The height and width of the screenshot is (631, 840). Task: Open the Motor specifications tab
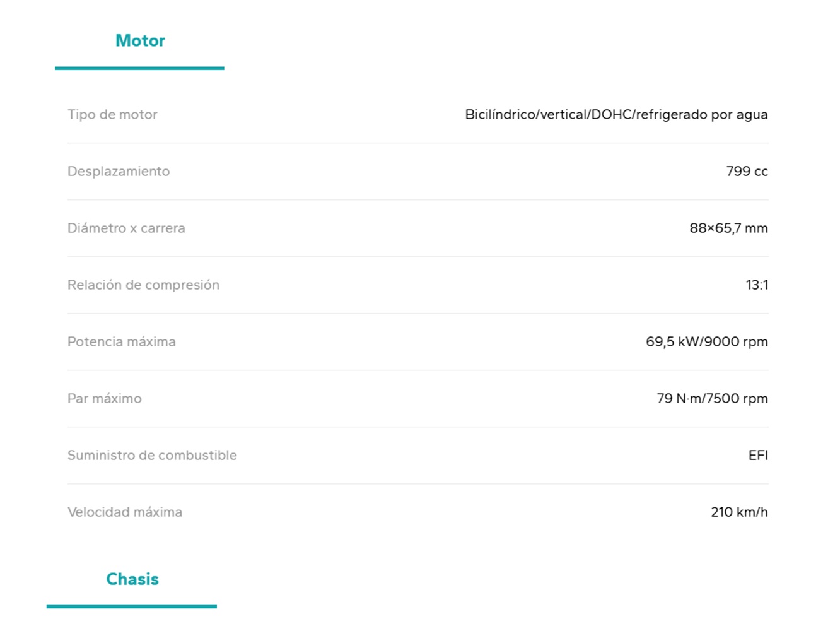pos(140,41)
